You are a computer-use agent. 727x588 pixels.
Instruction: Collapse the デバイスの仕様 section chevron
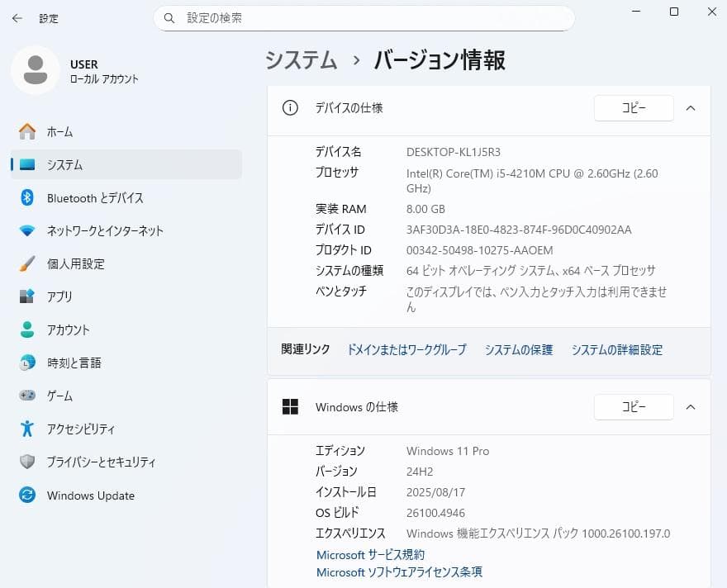(x=691, y=108)
